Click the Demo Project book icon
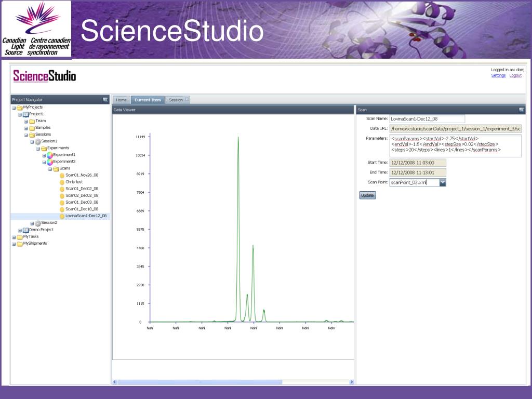 26,230
